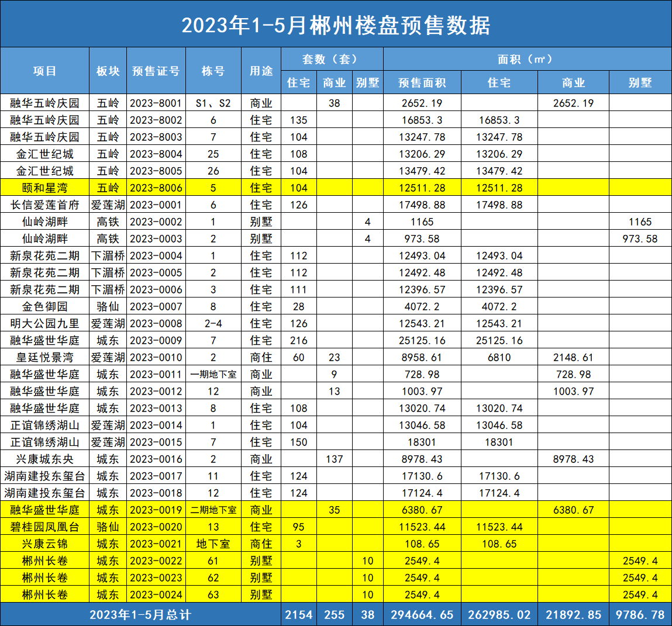Select cell 16853.3 under 预售面积
The width and height of the screenshot is (672, 626).
click(422, 120)
